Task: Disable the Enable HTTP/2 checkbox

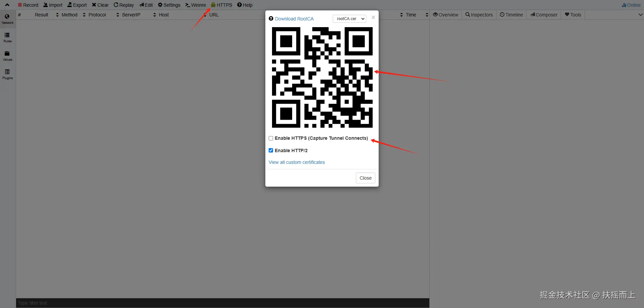Action: click(x=271, y=150)
